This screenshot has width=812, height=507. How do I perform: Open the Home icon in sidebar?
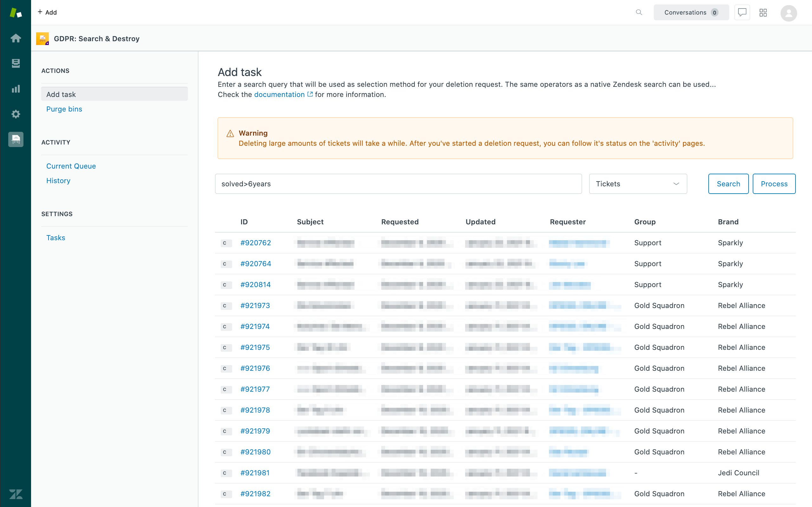pos(16,38)
